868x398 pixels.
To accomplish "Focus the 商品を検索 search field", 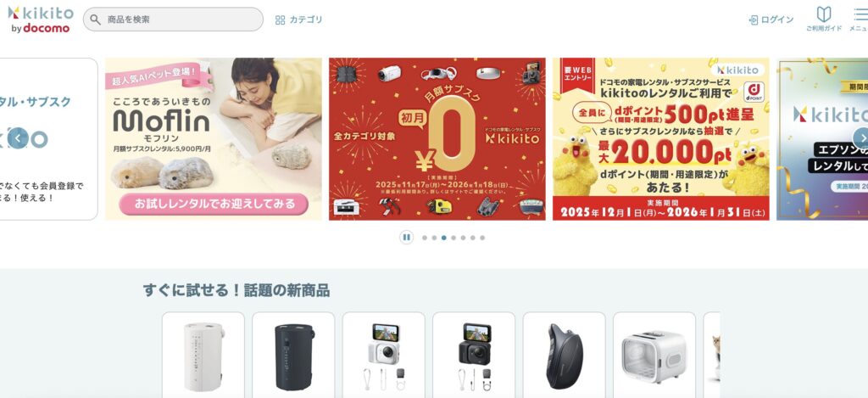I will [173, 20].
